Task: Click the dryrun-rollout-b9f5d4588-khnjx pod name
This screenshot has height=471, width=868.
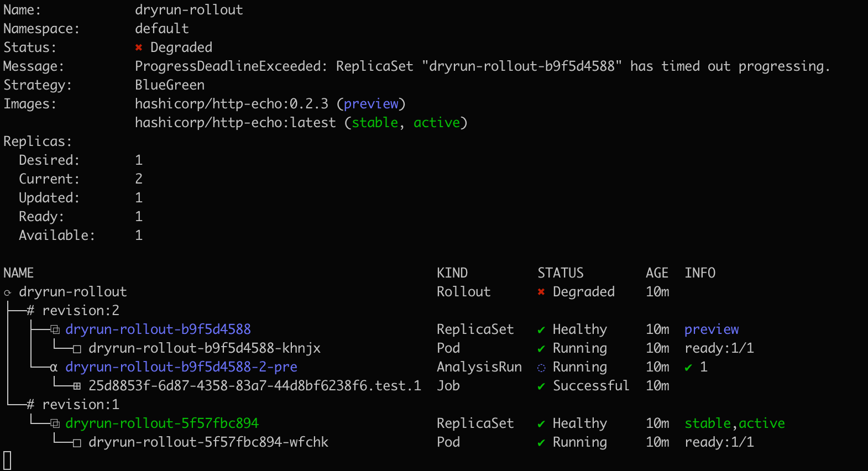Action: tap(205, 348)
